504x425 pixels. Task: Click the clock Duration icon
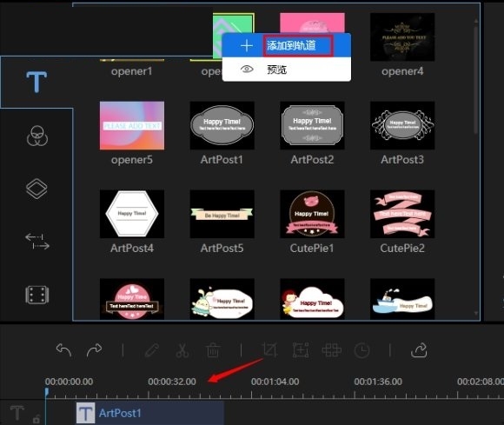pos(362,350)
